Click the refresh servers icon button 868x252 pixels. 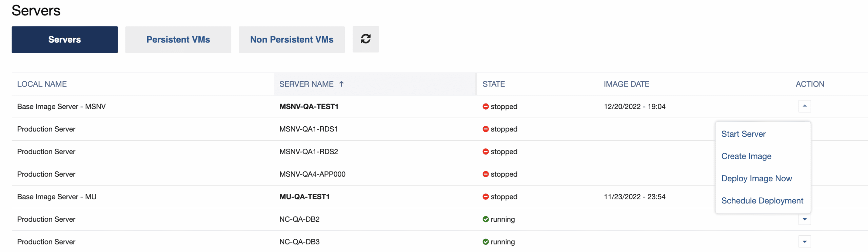366,39
